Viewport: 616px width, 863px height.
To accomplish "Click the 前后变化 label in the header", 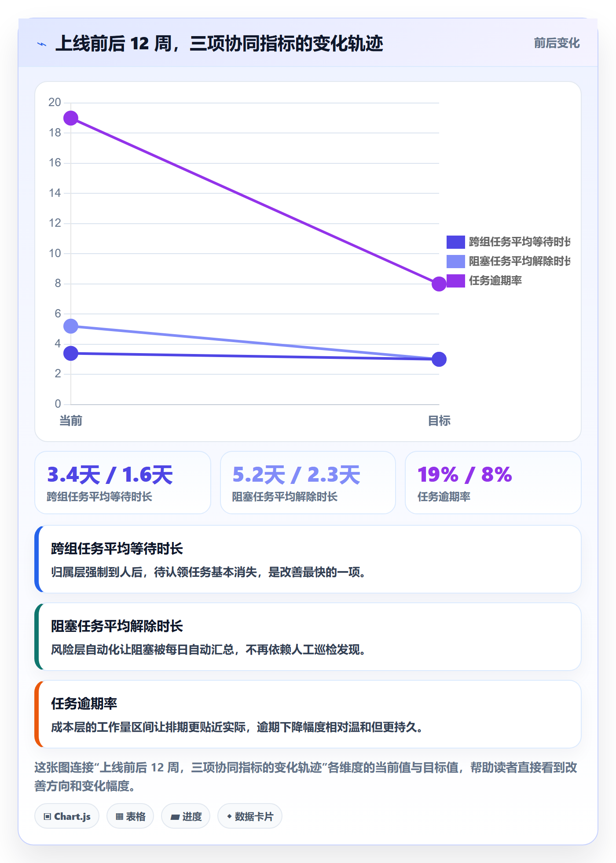I will (557, 43).
